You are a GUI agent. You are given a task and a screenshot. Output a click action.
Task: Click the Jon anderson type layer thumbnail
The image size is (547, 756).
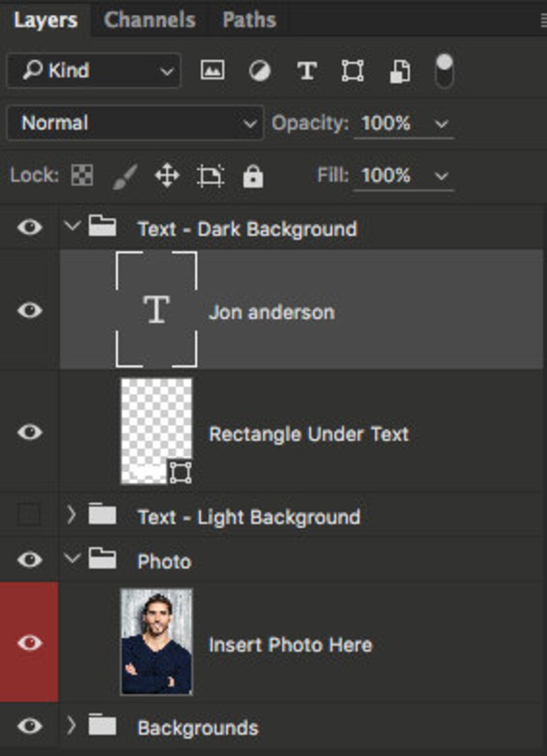(156, 309)
